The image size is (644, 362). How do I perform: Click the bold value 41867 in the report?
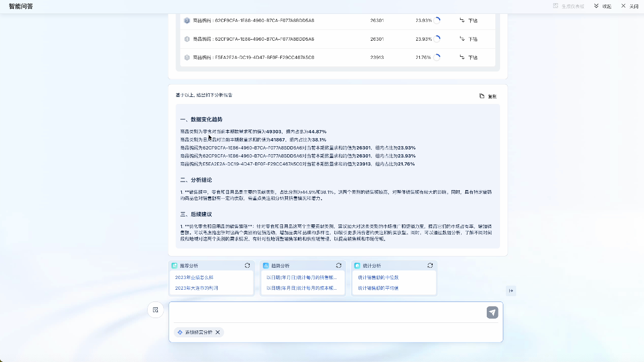coord(278,139)
